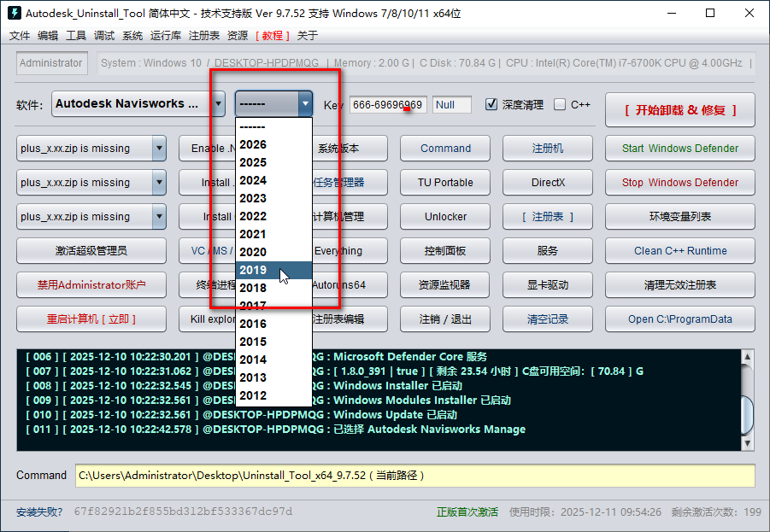This screenshot has height=532, width=770.
Task: Select version 2023 in the list
Action: coord(273,198)
